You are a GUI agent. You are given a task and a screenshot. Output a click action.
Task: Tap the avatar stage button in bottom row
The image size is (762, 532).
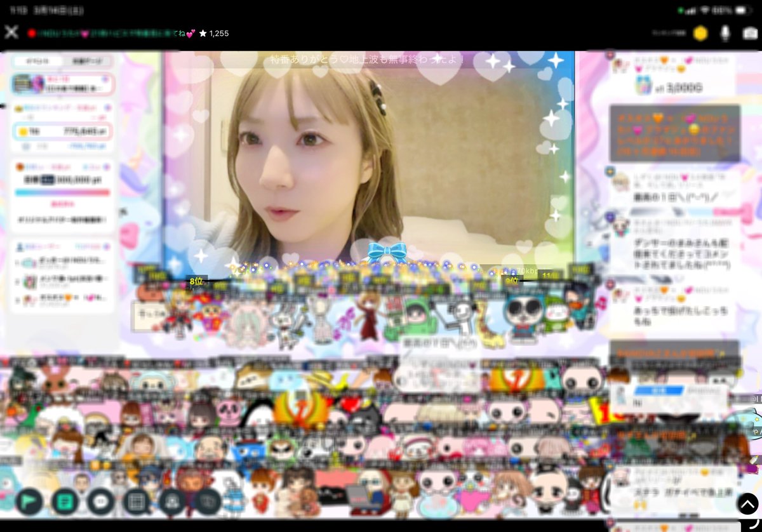point(171,502)
